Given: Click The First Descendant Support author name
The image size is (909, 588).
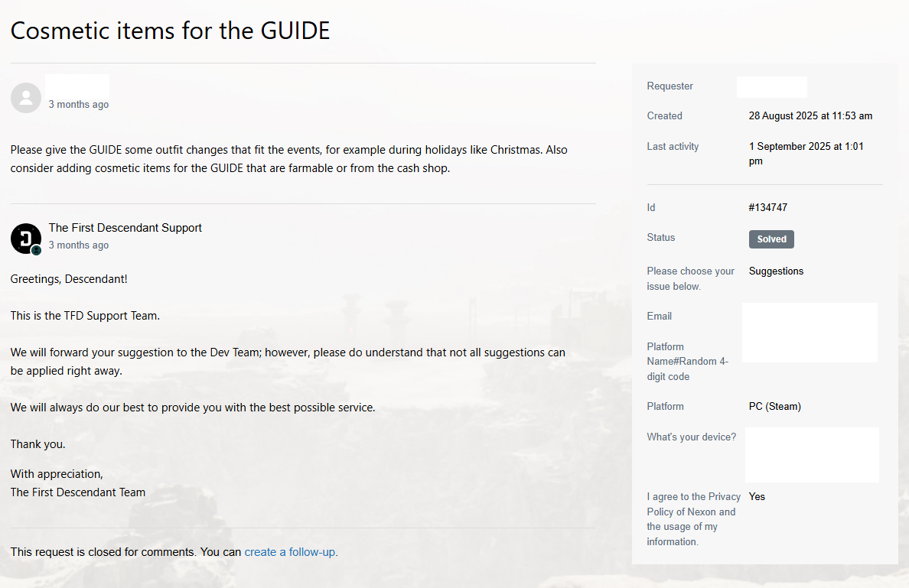Looking at the screenshot, I should [x=125, y=228].
